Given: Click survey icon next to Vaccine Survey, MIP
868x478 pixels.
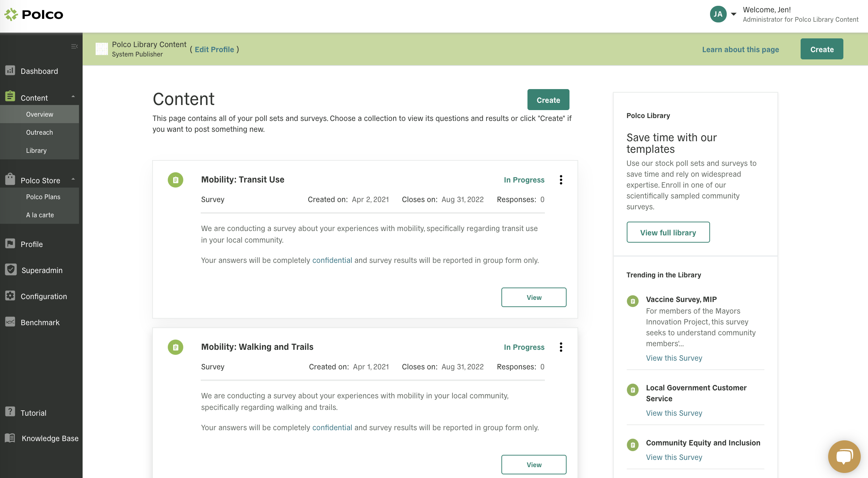Looking at the screenshot, I should (x=633, y=301).
